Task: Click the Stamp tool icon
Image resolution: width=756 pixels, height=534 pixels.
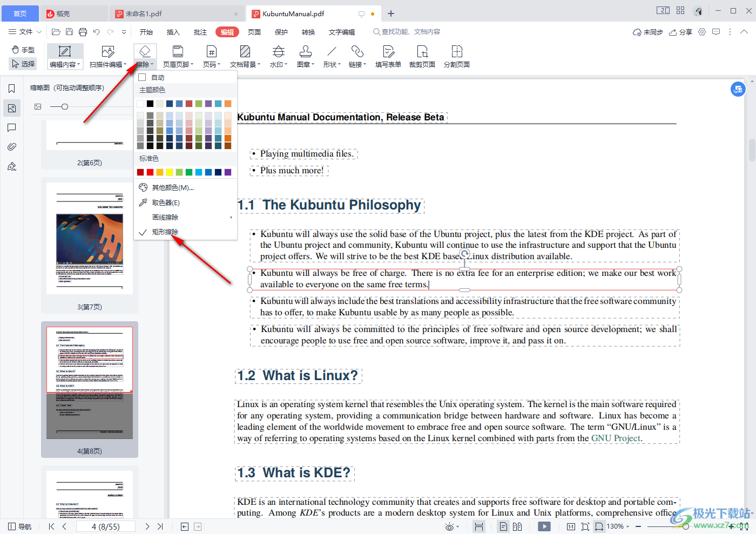Action: (x=305, y=52)
